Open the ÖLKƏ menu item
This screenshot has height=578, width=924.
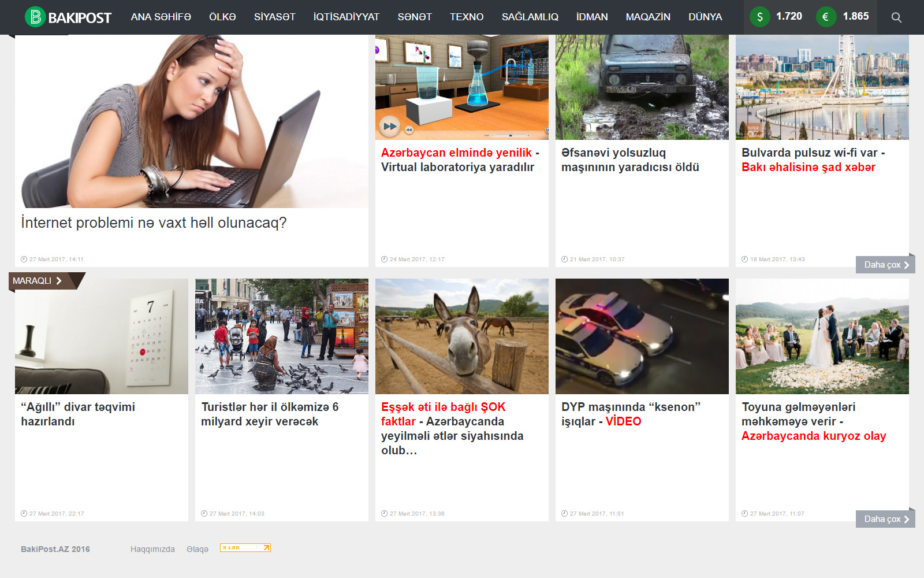point(222,17)
